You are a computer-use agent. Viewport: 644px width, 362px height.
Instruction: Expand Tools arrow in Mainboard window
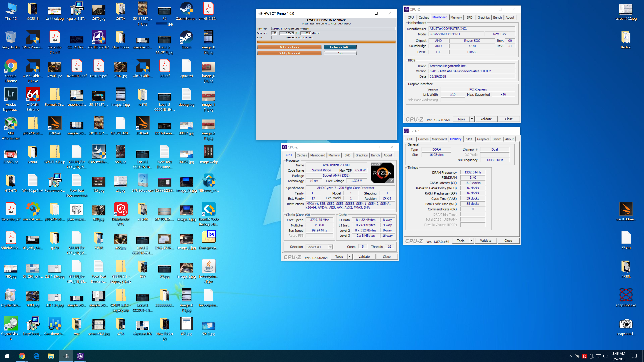(472, 119)
